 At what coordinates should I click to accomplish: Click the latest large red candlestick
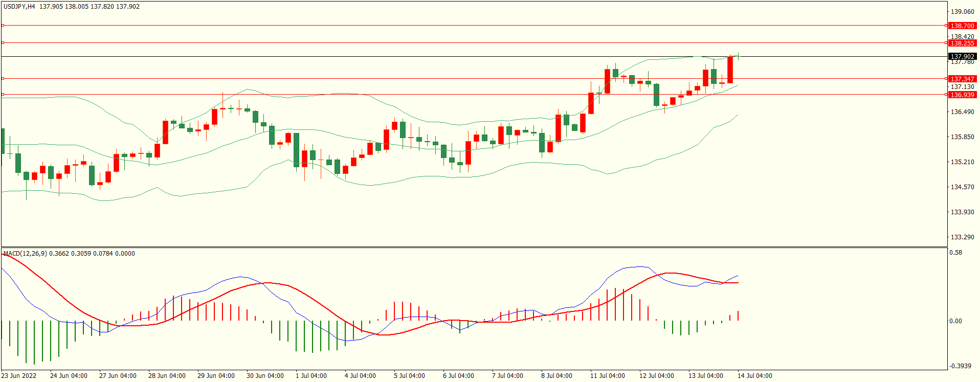(x=730, y=70)
